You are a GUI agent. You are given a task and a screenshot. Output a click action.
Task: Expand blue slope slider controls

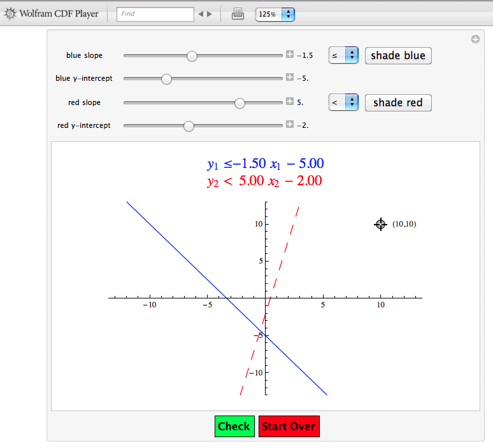pos(290,54)
